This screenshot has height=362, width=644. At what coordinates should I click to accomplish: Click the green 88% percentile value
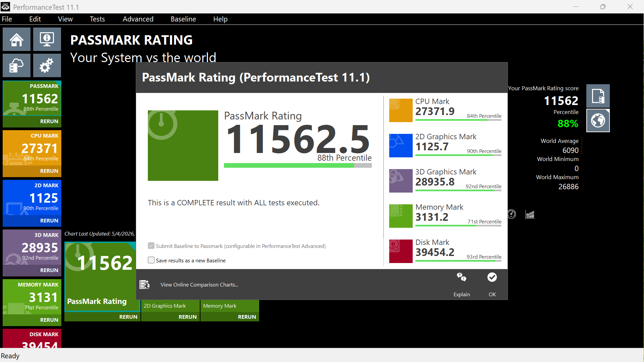point(568,124)
